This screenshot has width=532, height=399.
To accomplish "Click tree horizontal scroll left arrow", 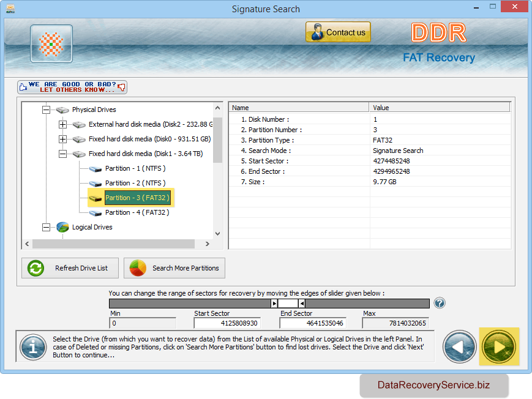I will pos(27,244).
